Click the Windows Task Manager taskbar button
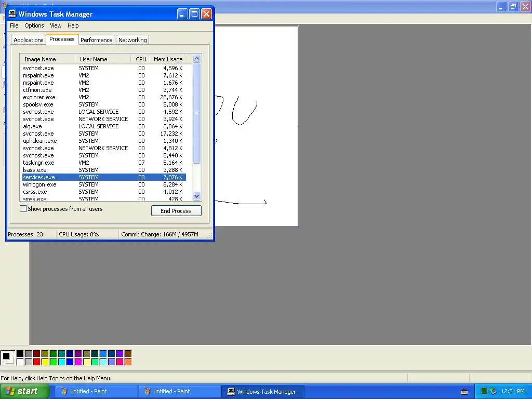This screenshot has width=532, height=399. (x=263, y=392)
